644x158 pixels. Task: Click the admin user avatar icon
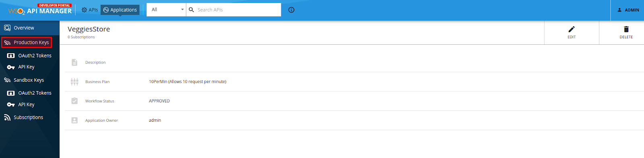click(619, 10)
